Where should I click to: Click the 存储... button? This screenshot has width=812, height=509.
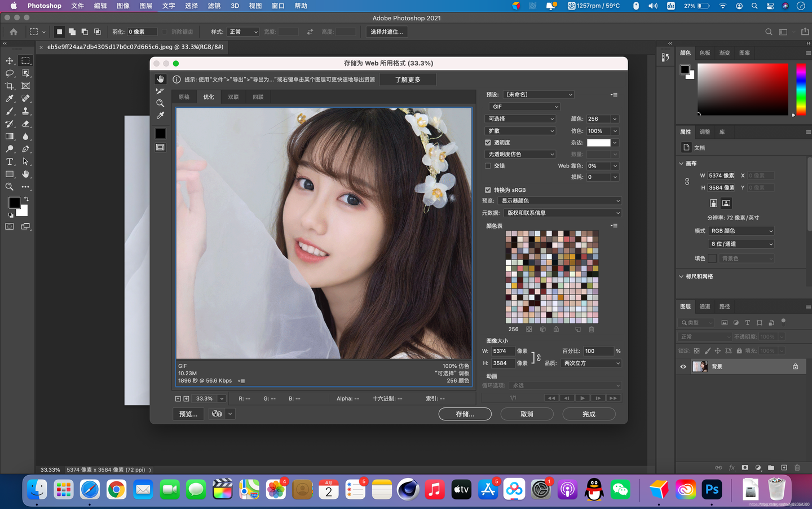(x=465, y=414)
